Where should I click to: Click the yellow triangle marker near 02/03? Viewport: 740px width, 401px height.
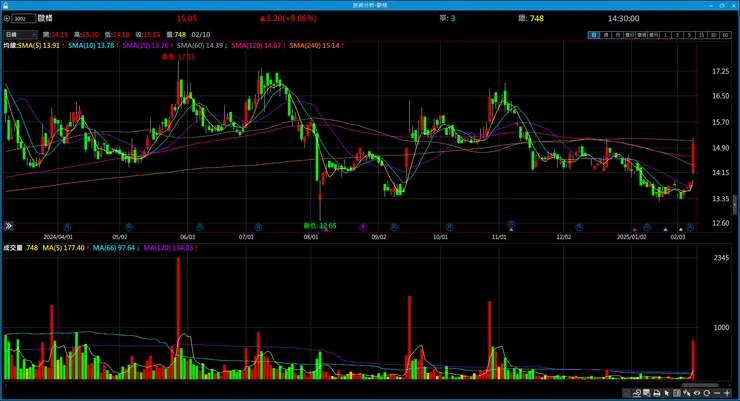coord(681,229)
